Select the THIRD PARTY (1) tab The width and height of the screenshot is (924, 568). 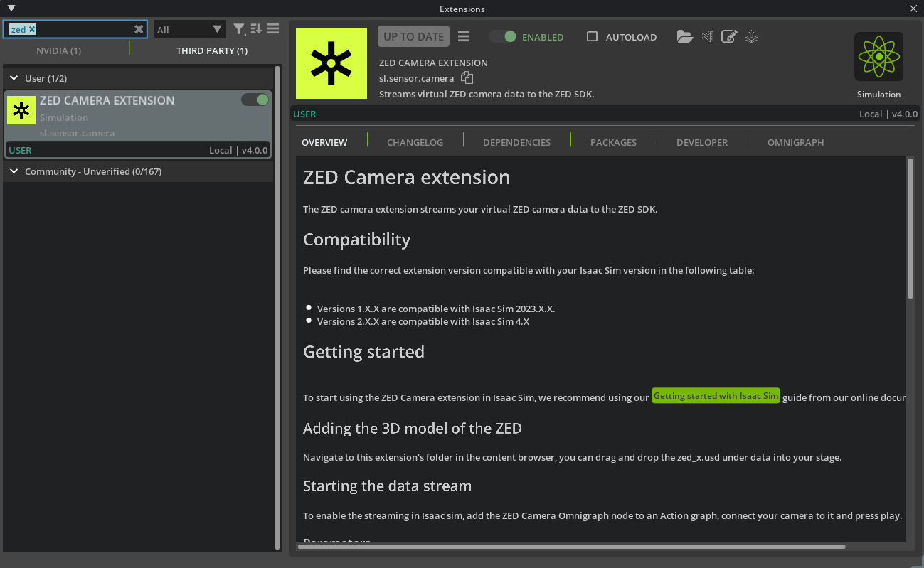(x=212, y=50)
